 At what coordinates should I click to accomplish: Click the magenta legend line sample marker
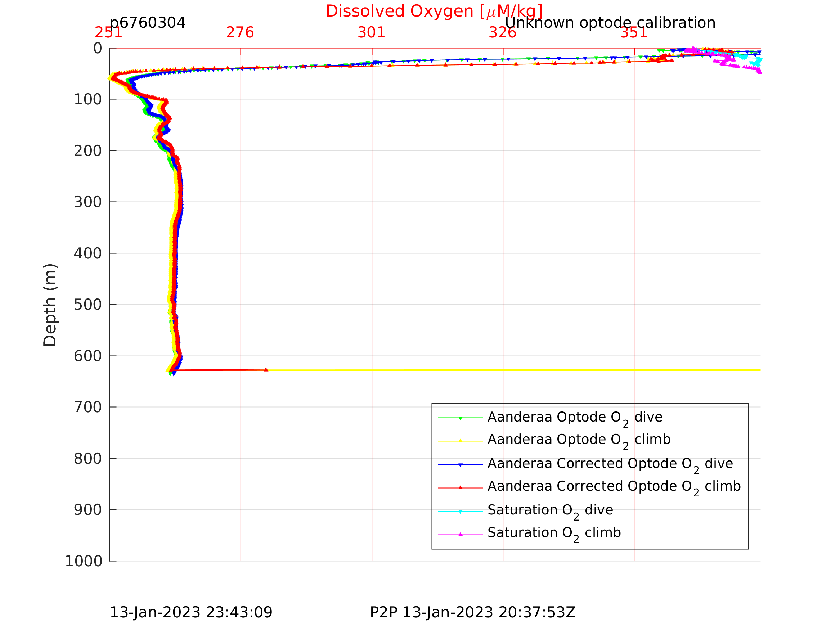click(x=460, y=534)
